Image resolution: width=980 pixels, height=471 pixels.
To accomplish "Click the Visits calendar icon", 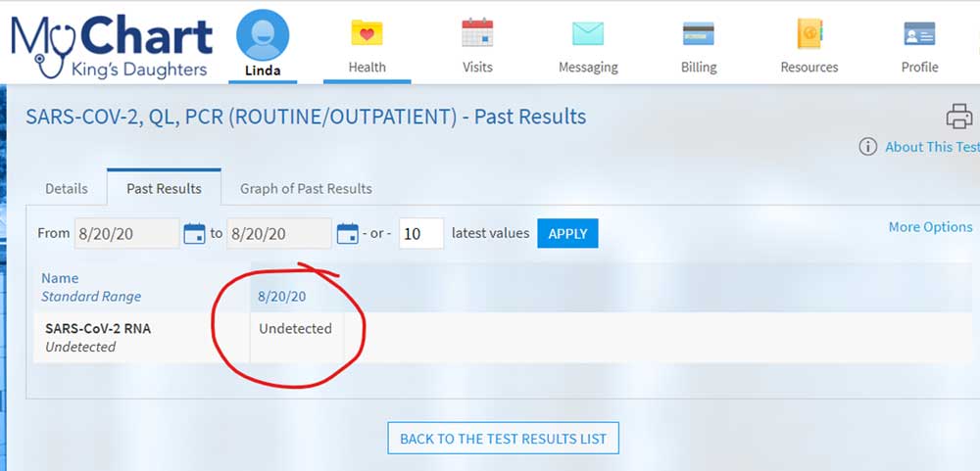I will tap(477, 33).
